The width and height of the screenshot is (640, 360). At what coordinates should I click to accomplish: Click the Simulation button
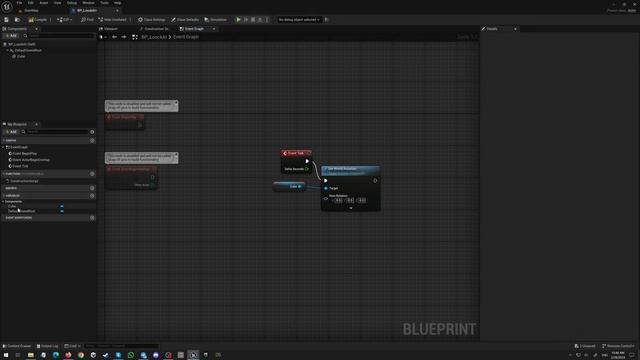tap(216, 20)
